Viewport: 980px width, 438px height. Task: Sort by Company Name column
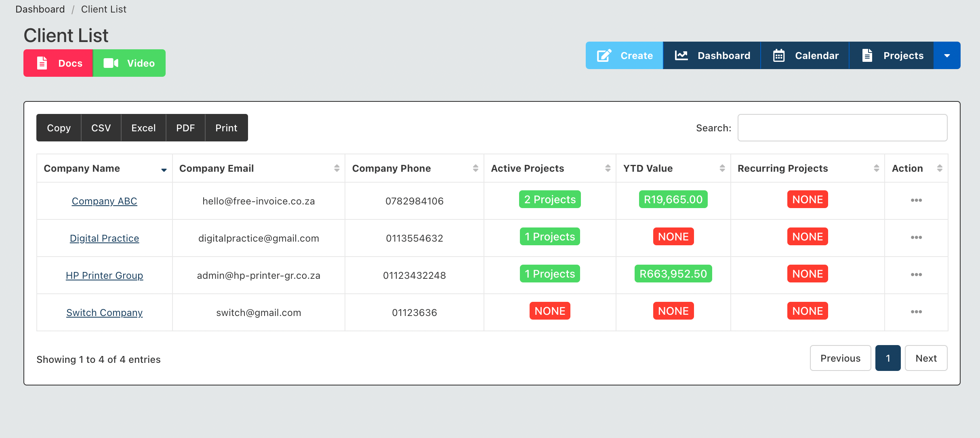tap(104, 168)
